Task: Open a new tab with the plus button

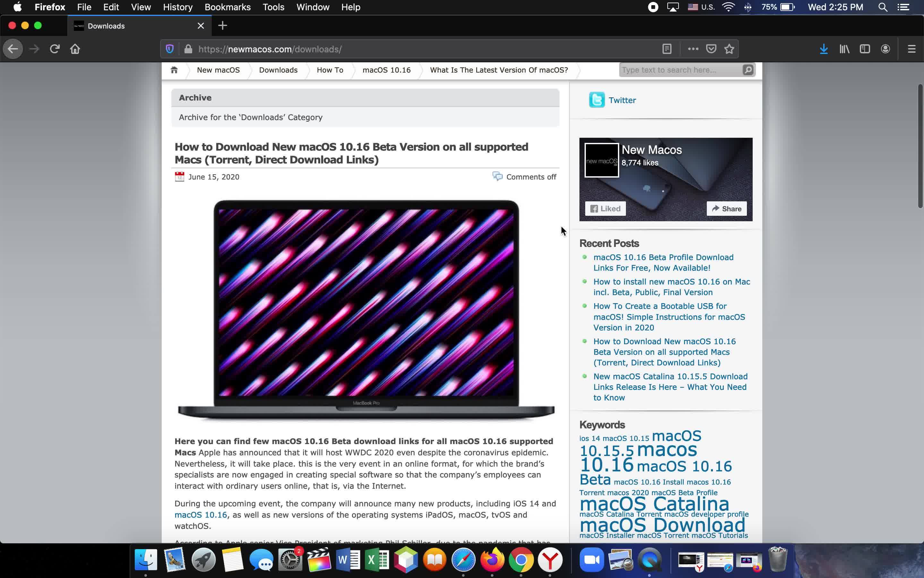Action: pyautogui.click(x=223, y=26)
